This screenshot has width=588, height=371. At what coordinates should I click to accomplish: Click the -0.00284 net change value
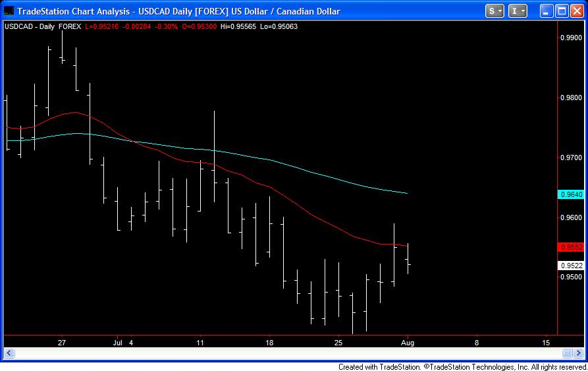pyautogui.click(x=137, y=26)
